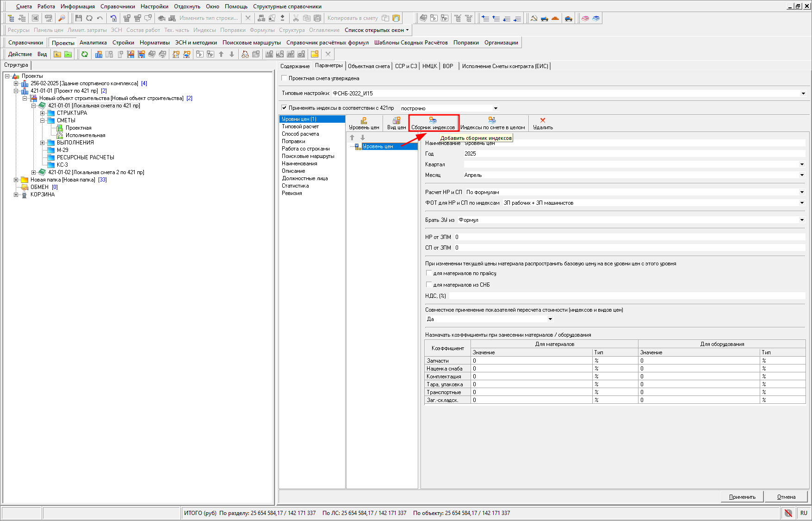Uncheck 'Применять индексы в соответствии с 421пр'
This screenshot has height=521, width=812.
[285, 108]
